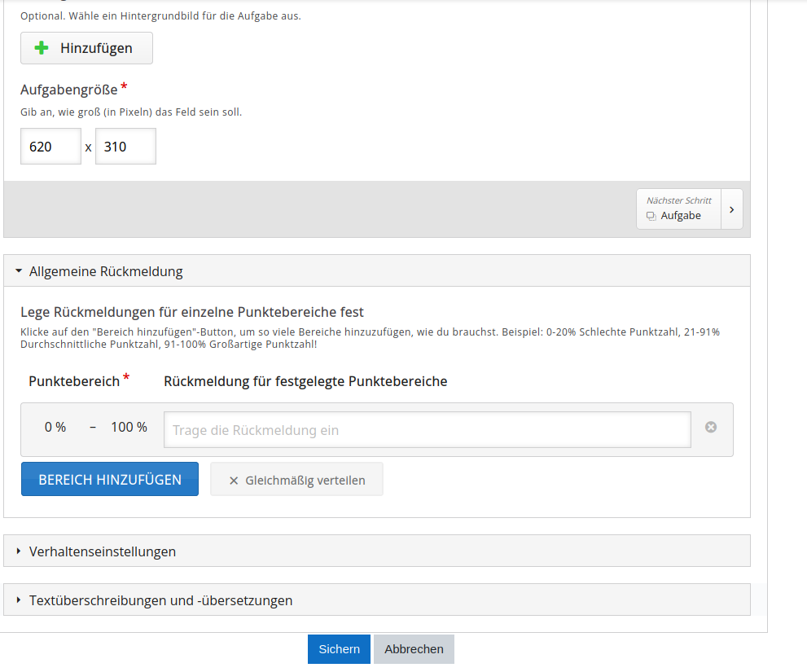
Task: Edit the height field showing 310
Action: click(125, 147)
